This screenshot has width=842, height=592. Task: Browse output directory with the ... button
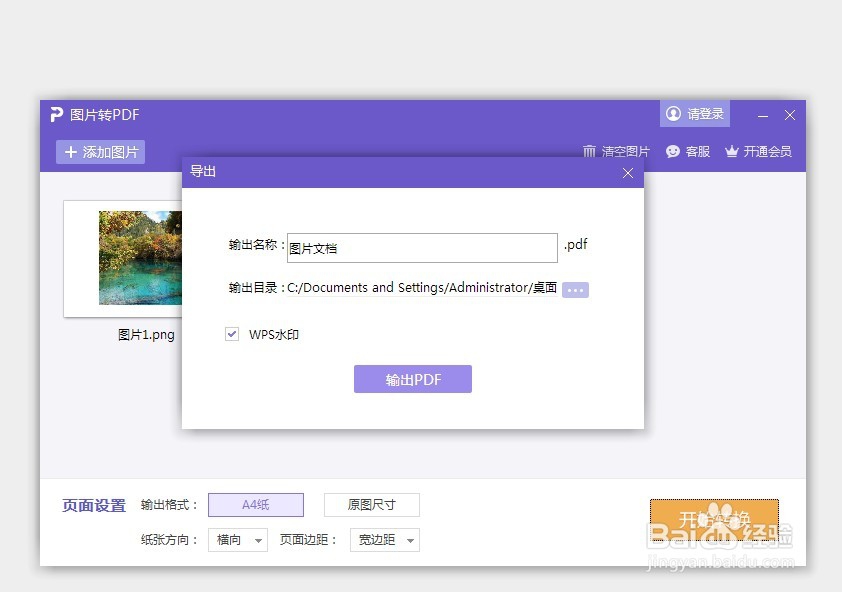tap(575, 290)
